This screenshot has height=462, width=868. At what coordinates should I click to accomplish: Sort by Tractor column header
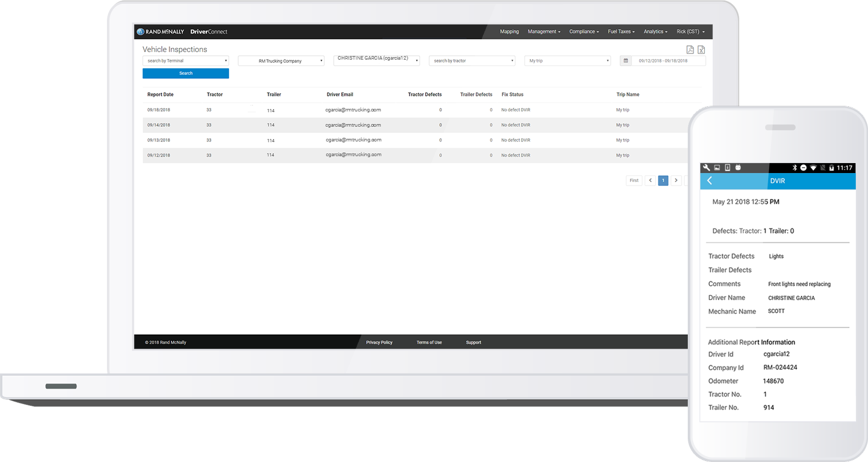pyautogui.click(x=214, y=94)
